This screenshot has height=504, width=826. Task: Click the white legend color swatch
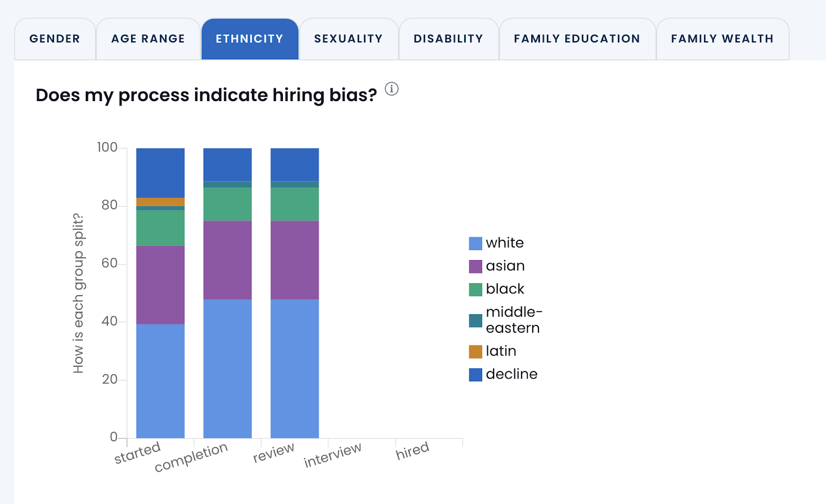coord(475,243)
